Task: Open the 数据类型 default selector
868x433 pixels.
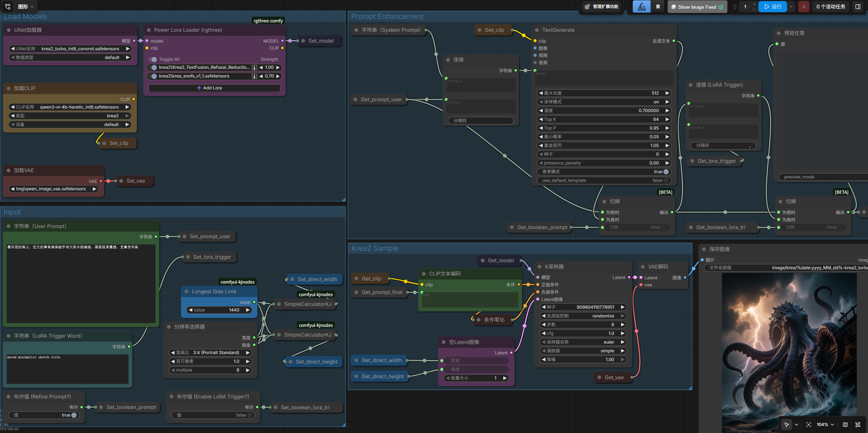Action: tap(70, 58)
